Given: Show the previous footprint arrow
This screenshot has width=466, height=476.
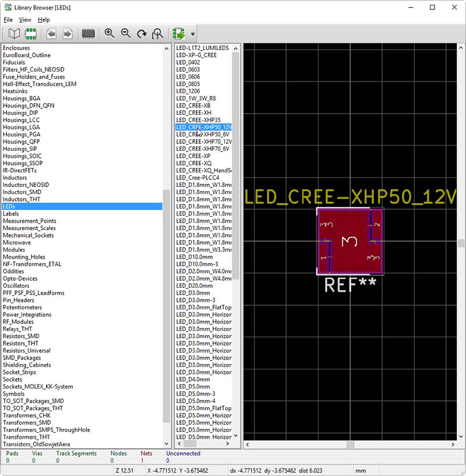Looking at the screenshot, I should point(52,34).
